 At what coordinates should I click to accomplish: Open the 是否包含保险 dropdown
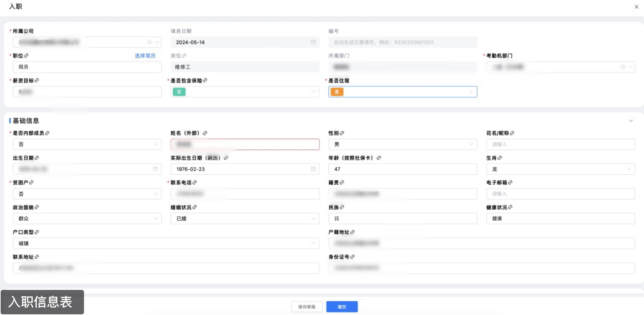(x=245, y=92)
